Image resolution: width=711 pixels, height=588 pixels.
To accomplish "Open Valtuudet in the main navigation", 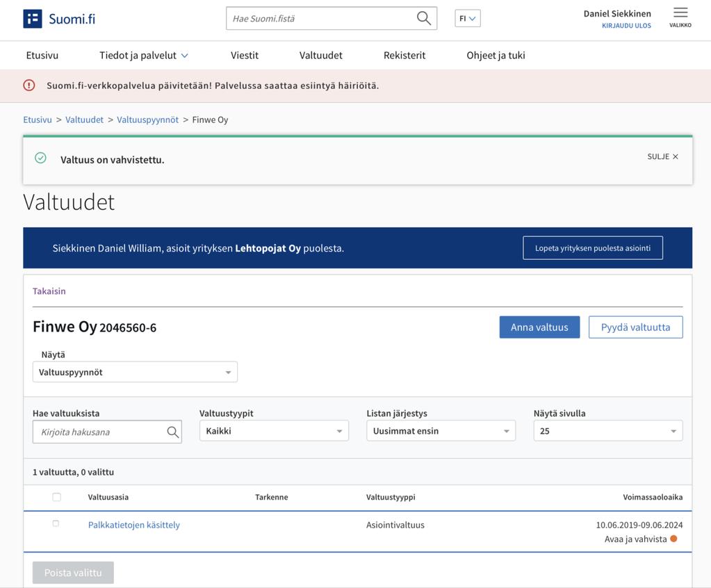I will point(320,56).
